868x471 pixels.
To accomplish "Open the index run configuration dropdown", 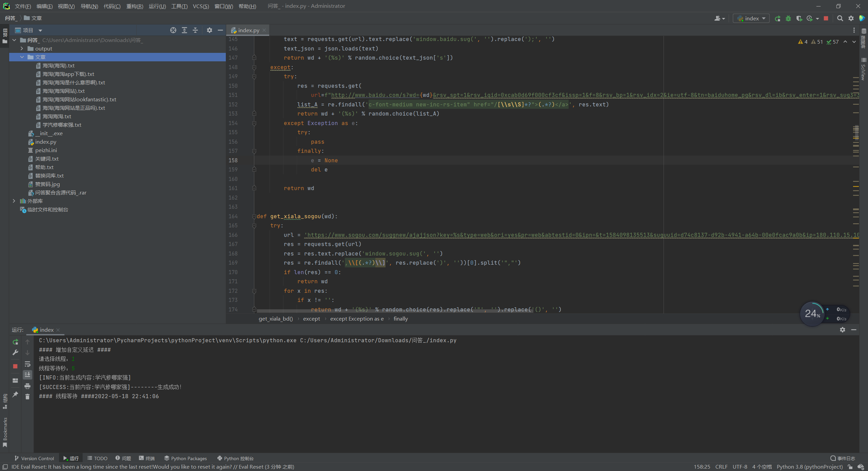I will click(751, 18).
